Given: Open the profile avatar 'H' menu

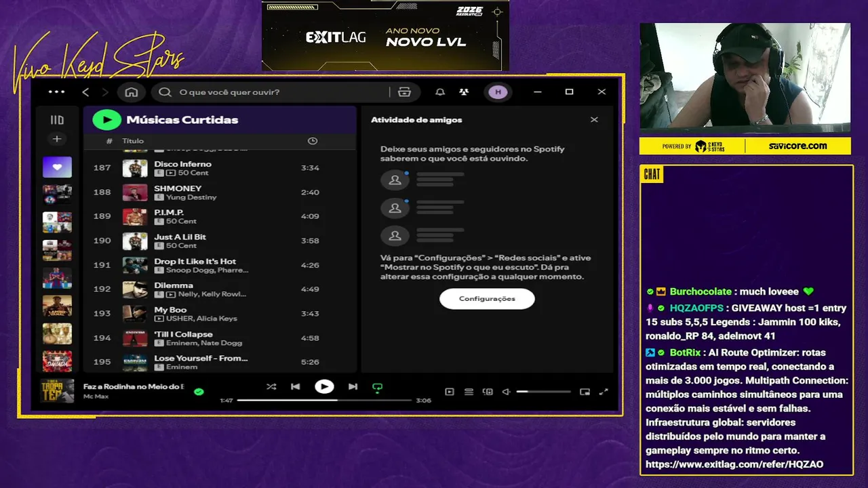Looking at the screenshot, I should coord(498,92).
